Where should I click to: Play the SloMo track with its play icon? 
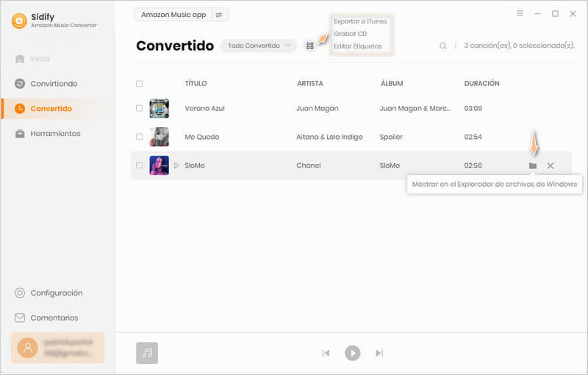(176, 165)
